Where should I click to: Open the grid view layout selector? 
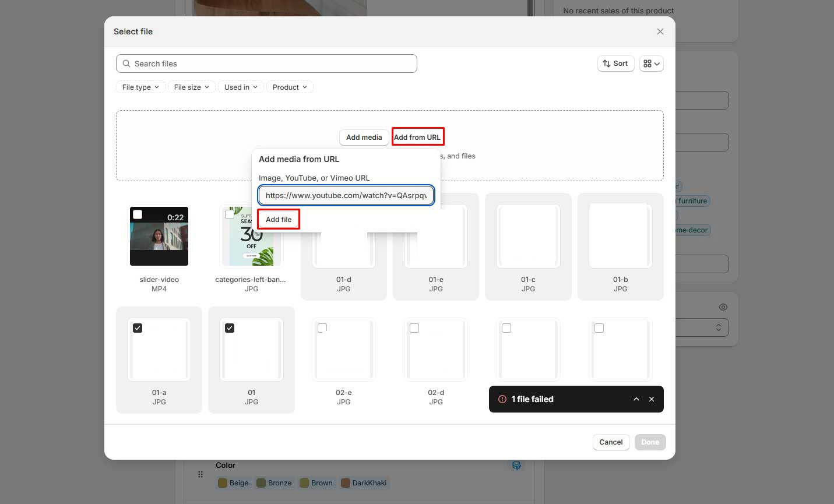point(651,64)
